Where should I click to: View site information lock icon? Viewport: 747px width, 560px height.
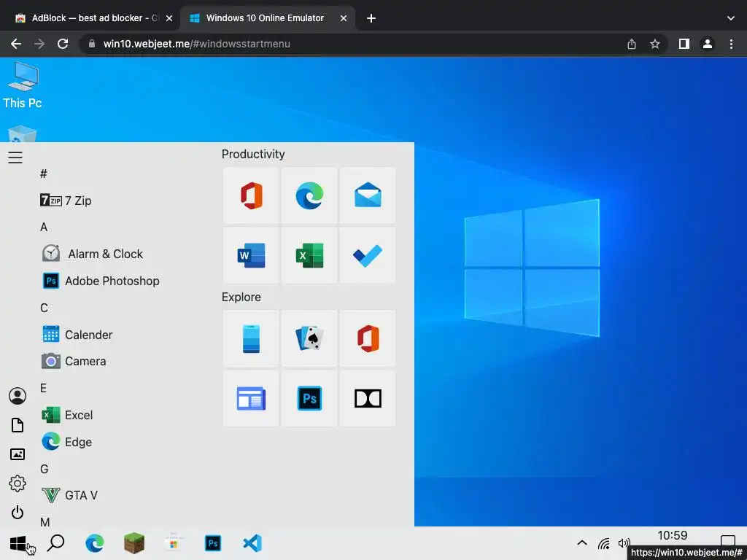pos(93,44)
